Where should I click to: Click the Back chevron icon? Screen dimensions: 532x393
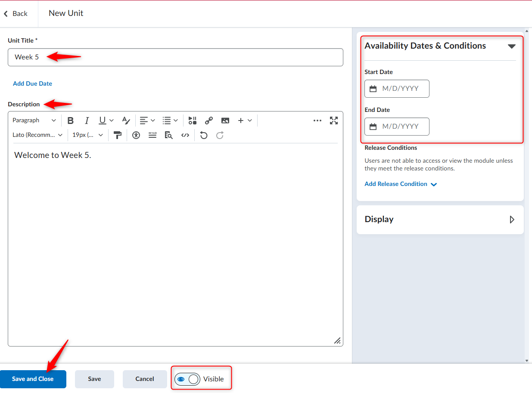click(x=6, y=14)
